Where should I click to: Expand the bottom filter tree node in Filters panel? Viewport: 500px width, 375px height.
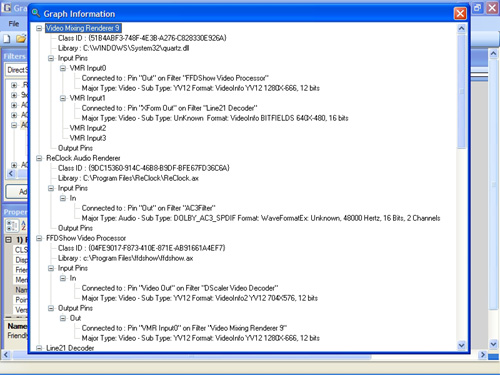[14, 165]
